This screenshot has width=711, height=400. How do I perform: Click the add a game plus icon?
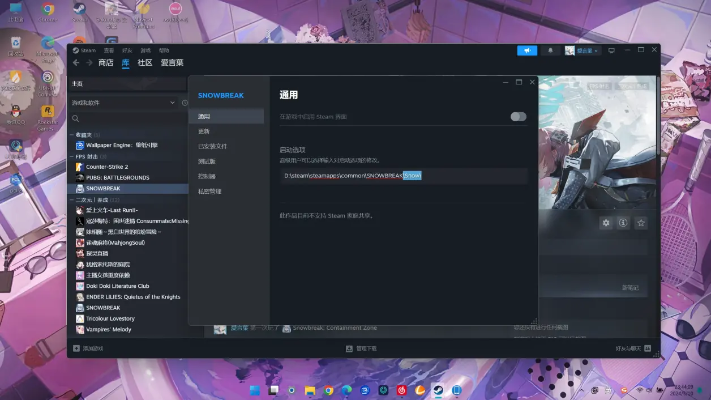click(76, 348)
